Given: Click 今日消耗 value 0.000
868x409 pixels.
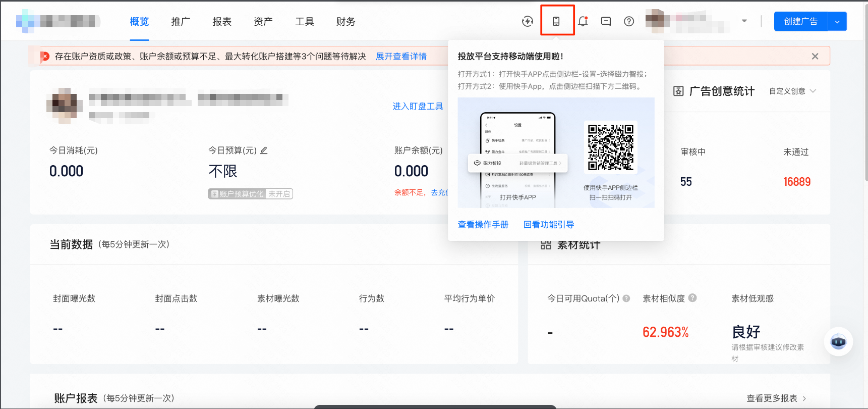Looking at the screenshot, I should point(66,171).
